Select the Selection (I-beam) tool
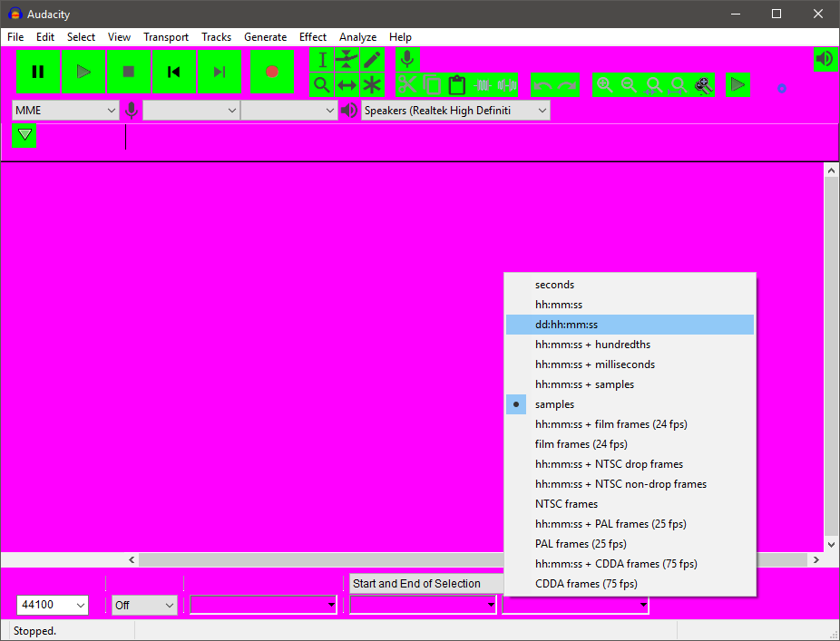Viewport: 840px width, 641px height. coord(322,60)
